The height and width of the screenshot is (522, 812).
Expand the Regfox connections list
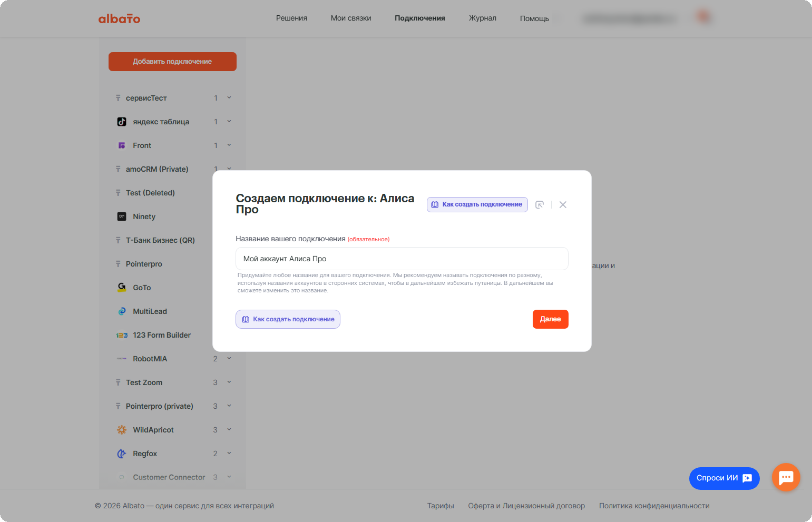229,453
